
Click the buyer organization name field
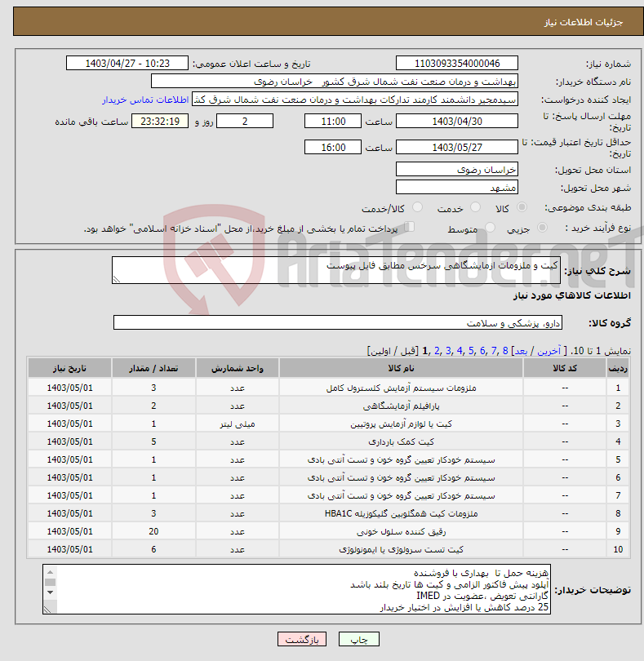click(335, 81)
